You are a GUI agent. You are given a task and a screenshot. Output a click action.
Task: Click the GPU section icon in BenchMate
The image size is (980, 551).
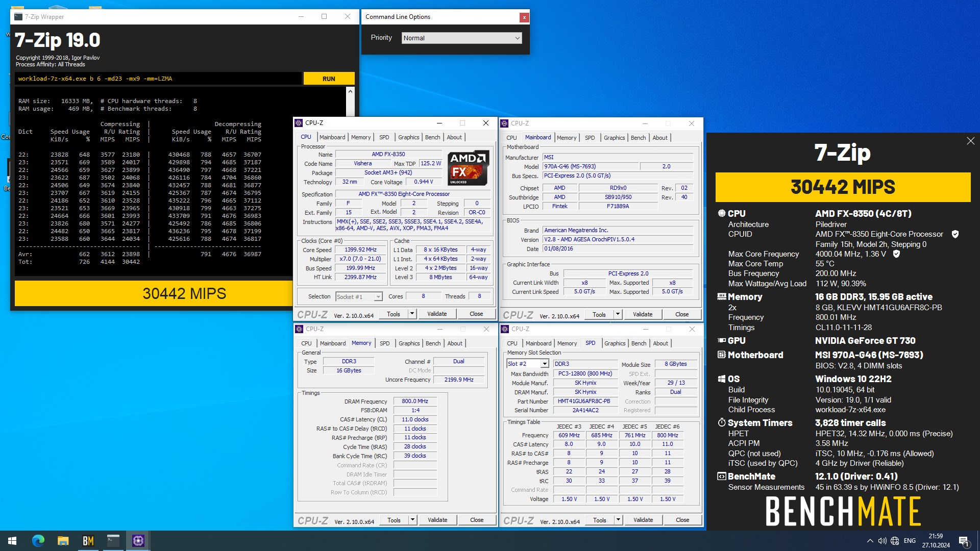point(722,340)
